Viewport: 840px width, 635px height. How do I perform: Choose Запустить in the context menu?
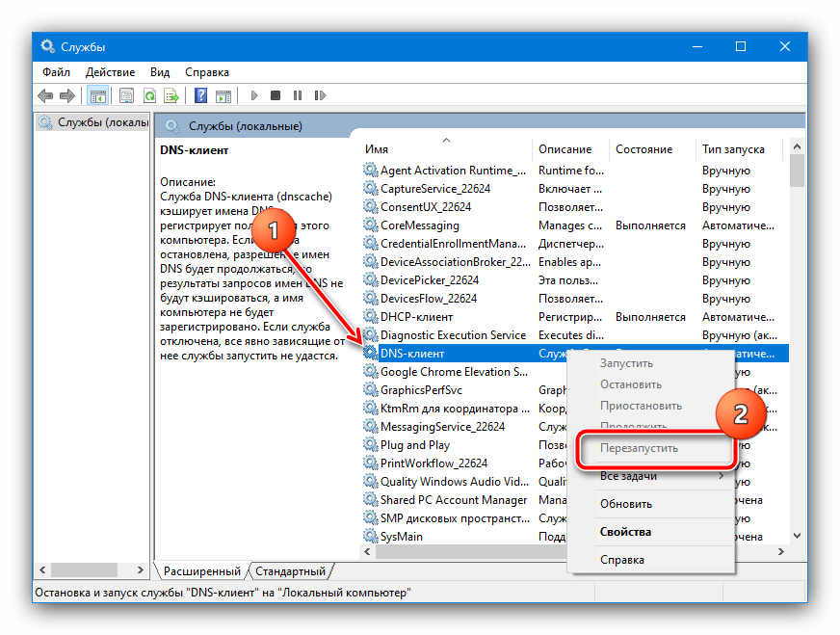pyautogui.click(x=651, y=363)
